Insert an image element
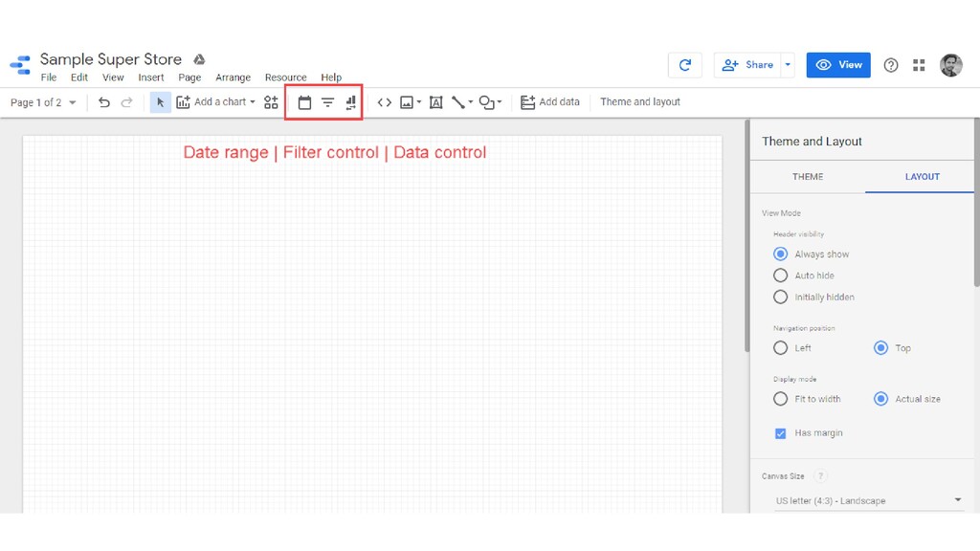The height and width of the screenshot is (551, 980). (x=407, y=102)
